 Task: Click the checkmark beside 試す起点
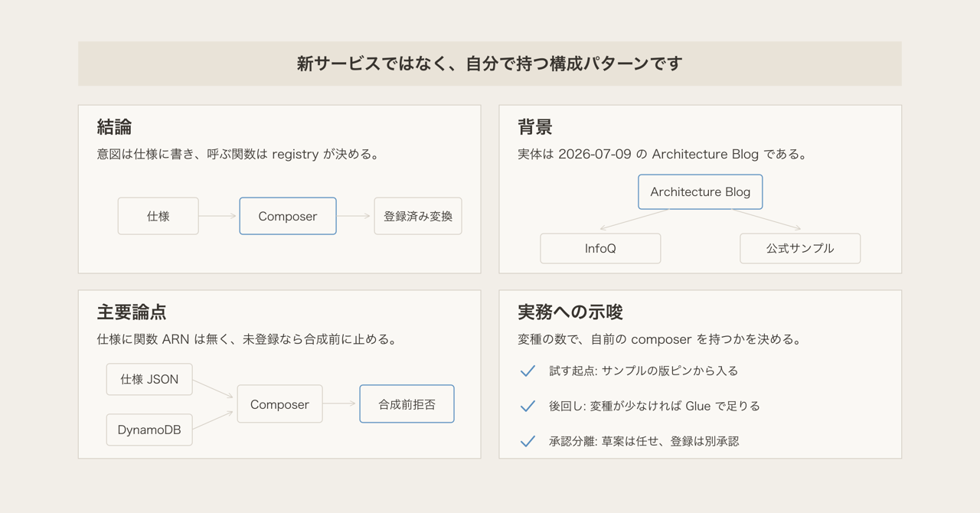click(x=528, y=371)
